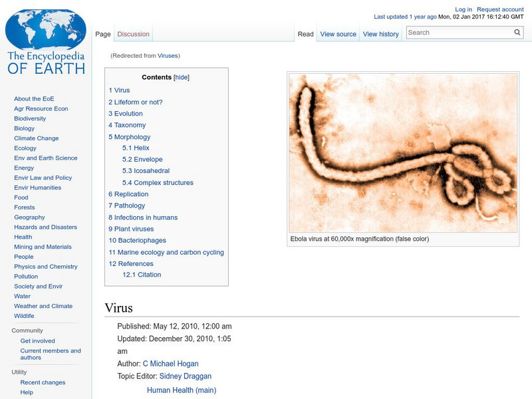Jump to 10 Bacteriophages section

coord(138,241)
